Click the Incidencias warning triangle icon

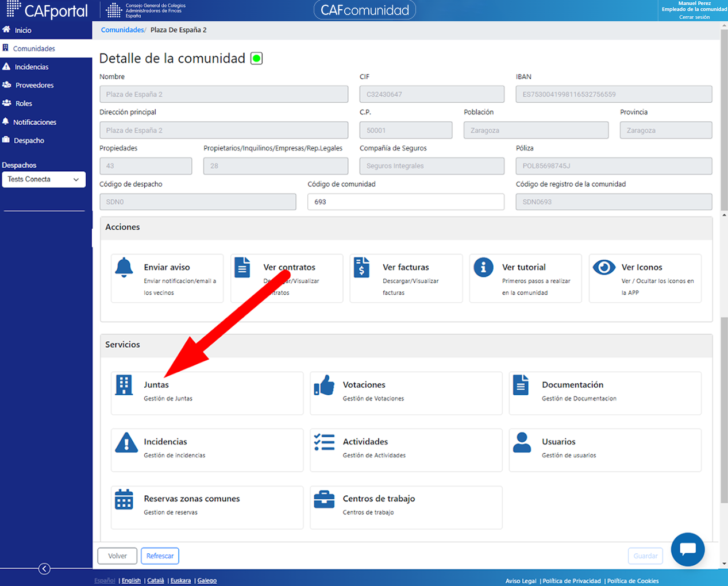coord(126,442)
